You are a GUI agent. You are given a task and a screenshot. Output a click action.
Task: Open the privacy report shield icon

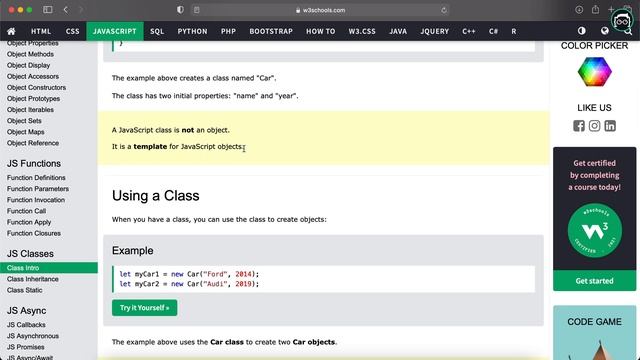point(180,10)
